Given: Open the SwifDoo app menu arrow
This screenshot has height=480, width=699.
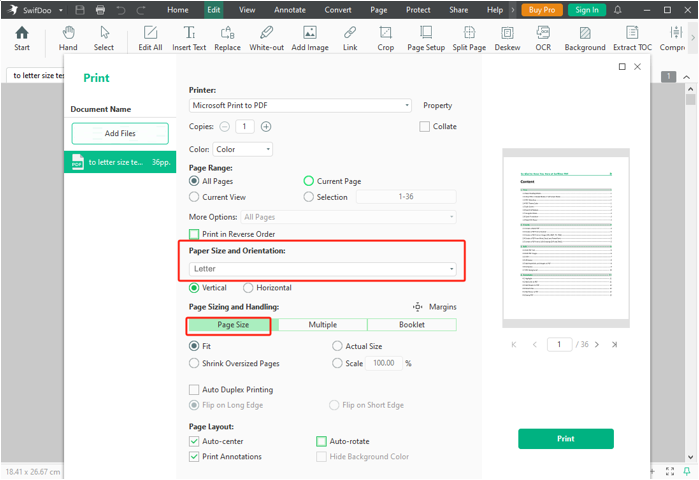Looking at the screenshot, I should pos(61,10).
